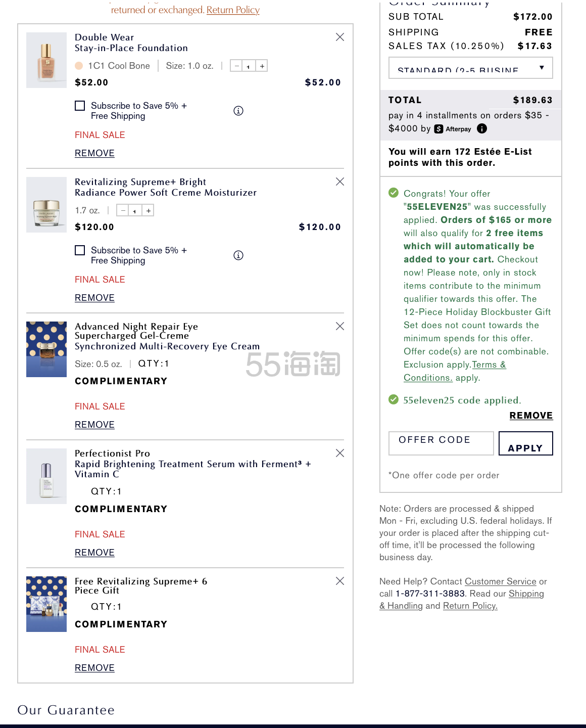Click the OFFER CODE input field
The width and height of the screenshot is (586, 728).
click(x=441, y=443)
